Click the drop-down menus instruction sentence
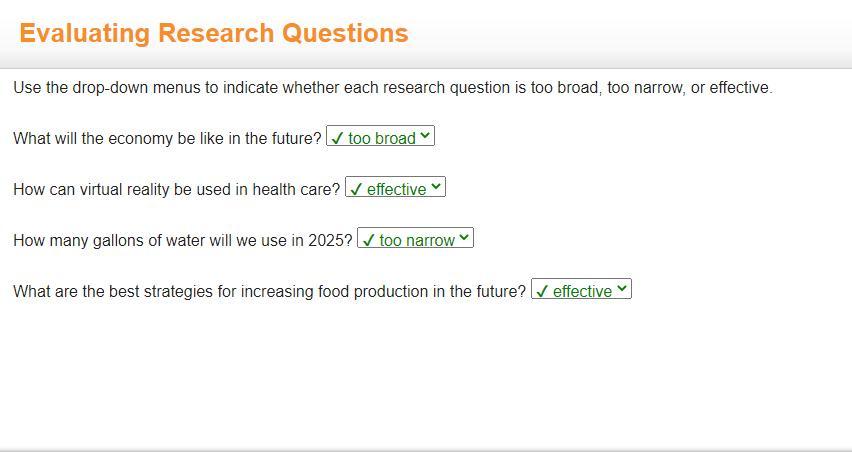852x452 pixels. (393, 88)
